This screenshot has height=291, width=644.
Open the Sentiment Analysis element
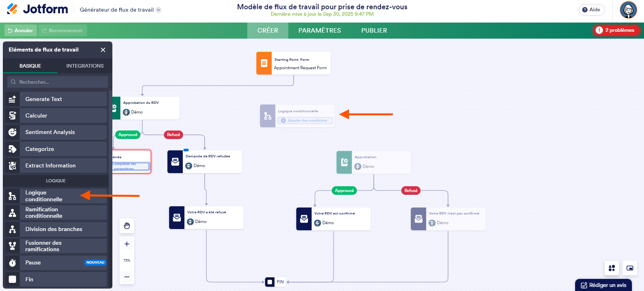click(50, 132)
